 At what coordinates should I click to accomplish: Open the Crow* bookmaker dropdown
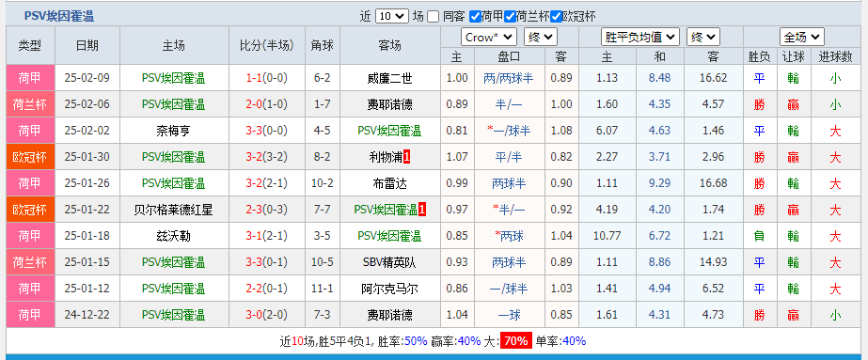click(x=489, y=37)
